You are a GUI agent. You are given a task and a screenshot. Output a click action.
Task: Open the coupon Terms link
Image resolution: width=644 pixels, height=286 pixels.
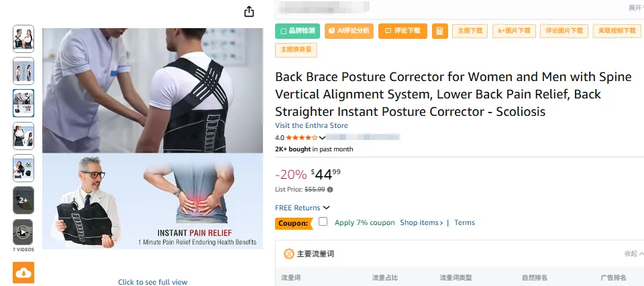click(x=464, y=222)
